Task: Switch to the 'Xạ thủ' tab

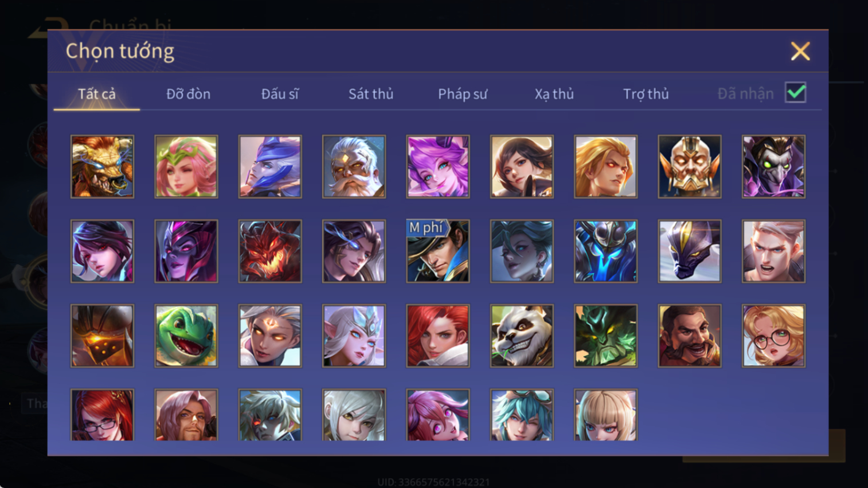Action: (x=554, y=94)
